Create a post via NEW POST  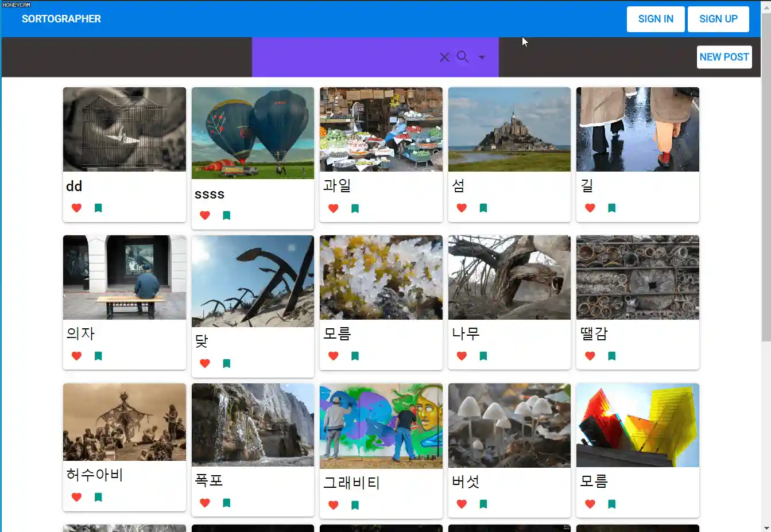724,57
